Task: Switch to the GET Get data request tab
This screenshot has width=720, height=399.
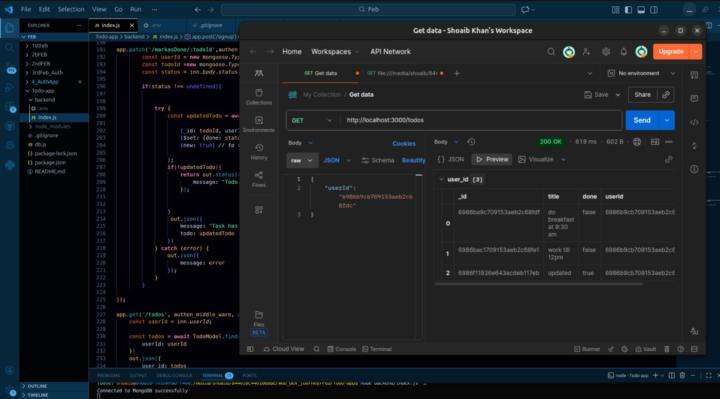Action: point(321,73)
